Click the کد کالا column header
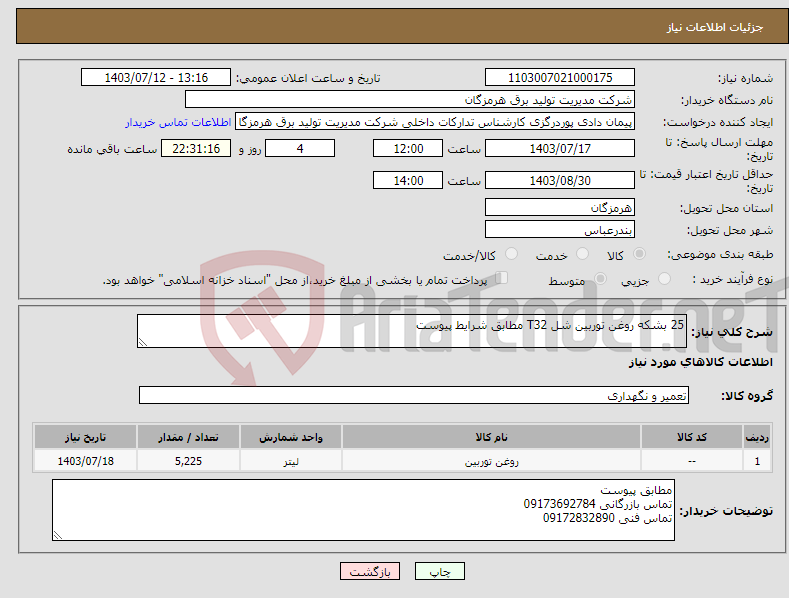This screenshot has width=789, height=598. pyautogui.click(x=691, y=437)
